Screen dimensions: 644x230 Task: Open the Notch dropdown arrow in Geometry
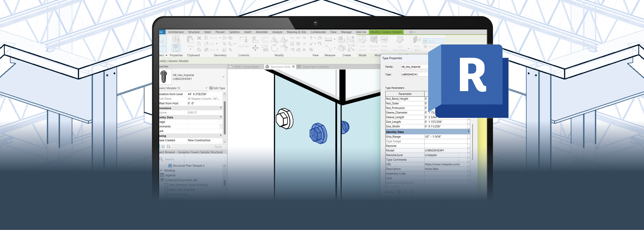(x=220, y=38)
